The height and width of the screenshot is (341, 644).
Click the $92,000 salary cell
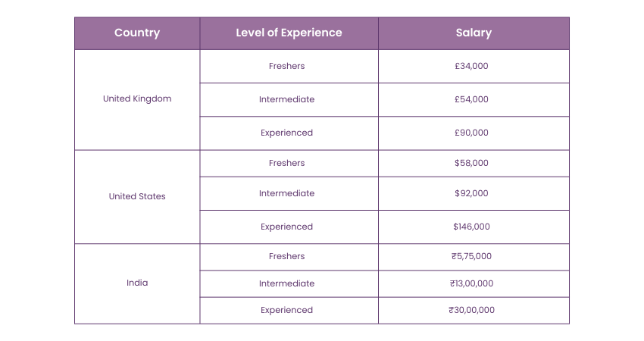(x=471, y=193)
